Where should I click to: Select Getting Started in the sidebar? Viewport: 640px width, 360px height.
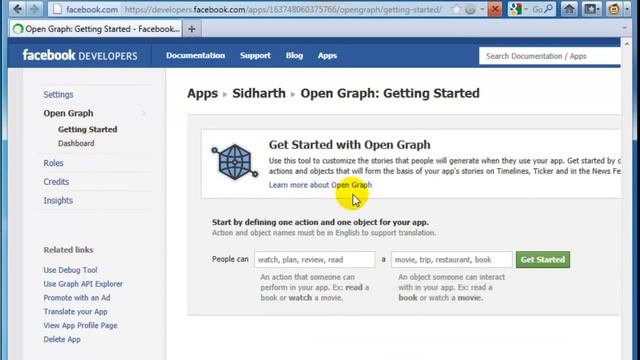click(87, 129)
